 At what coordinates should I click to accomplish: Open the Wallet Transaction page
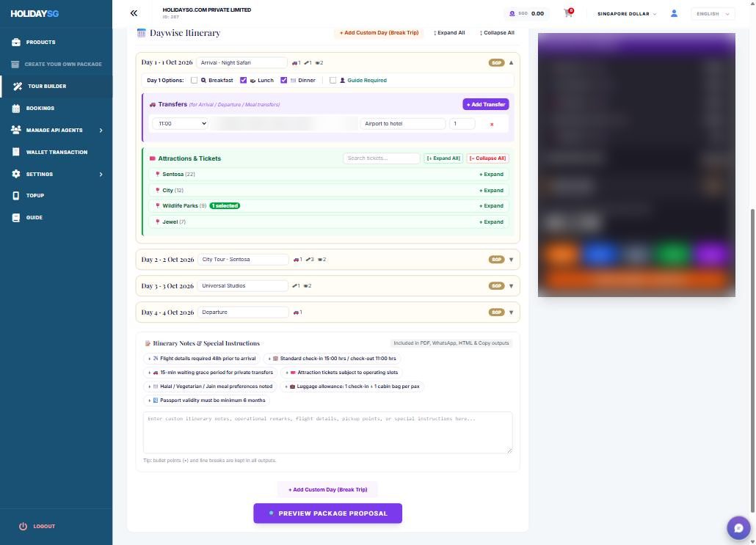pyautogui.click(x=57, y=153)
